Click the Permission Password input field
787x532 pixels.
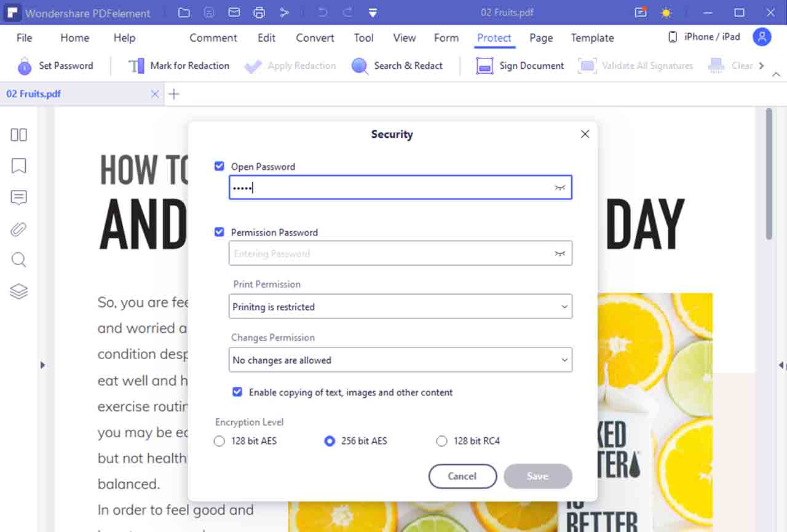pos(400,253)
